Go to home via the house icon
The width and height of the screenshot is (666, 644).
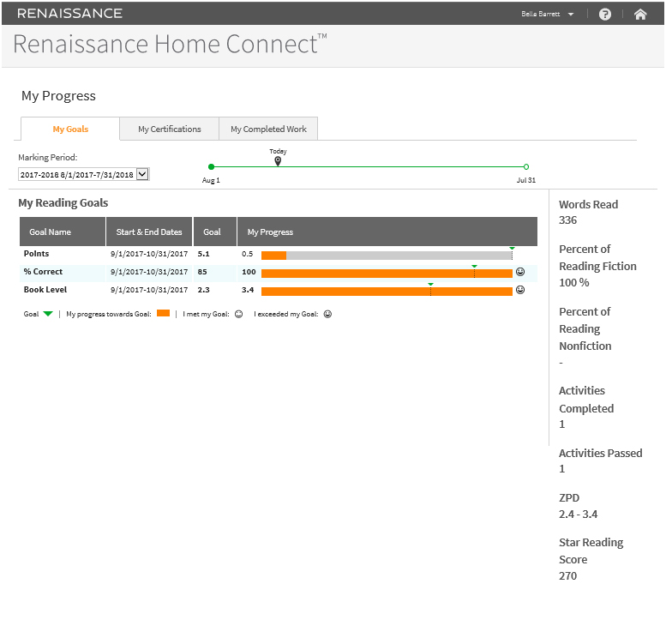click(x=639, y=15)
